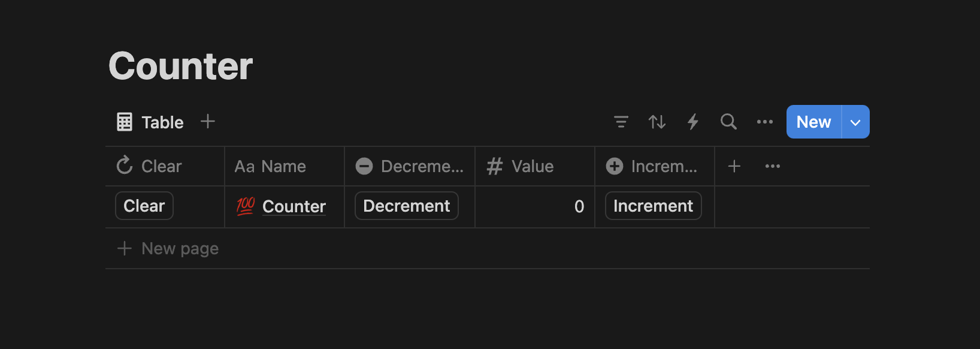Click the table grid icon beside Table
The height and width of the screenshot is (349, 980).
click(x=124, y=121)
